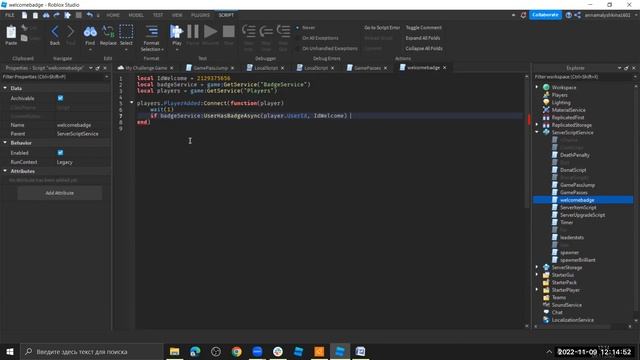Image resolution: width=640 pixels, height=360 pixels.
Task: Click the Select tool icon
Action: (x=126, y=32)
